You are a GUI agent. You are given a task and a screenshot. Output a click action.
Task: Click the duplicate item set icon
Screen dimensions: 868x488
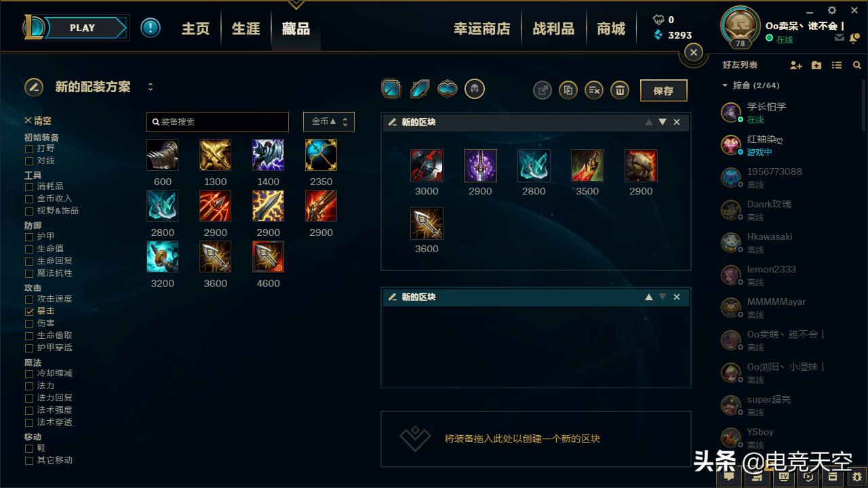click(568, 89)
